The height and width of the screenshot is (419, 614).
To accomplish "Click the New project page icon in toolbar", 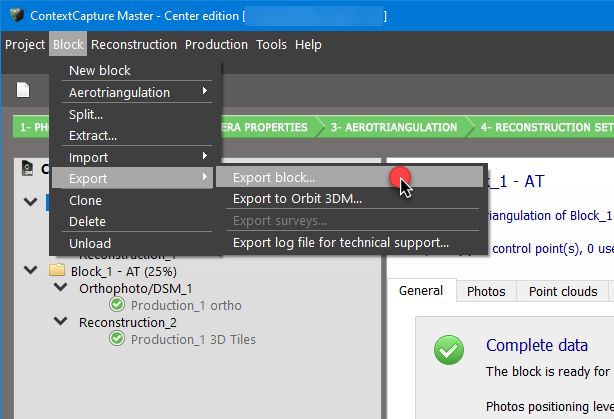I will click(23, 90).
